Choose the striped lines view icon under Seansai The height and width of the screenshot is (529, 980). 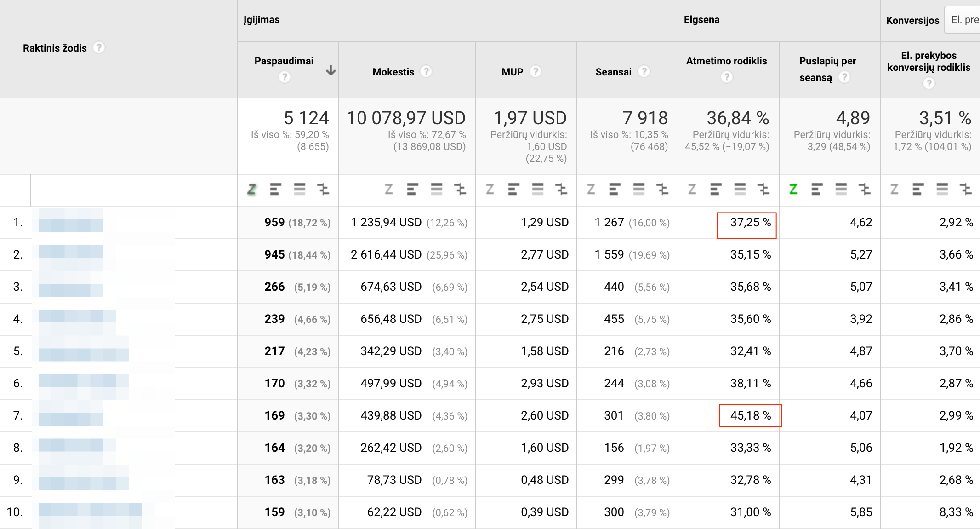click(638, 189)
